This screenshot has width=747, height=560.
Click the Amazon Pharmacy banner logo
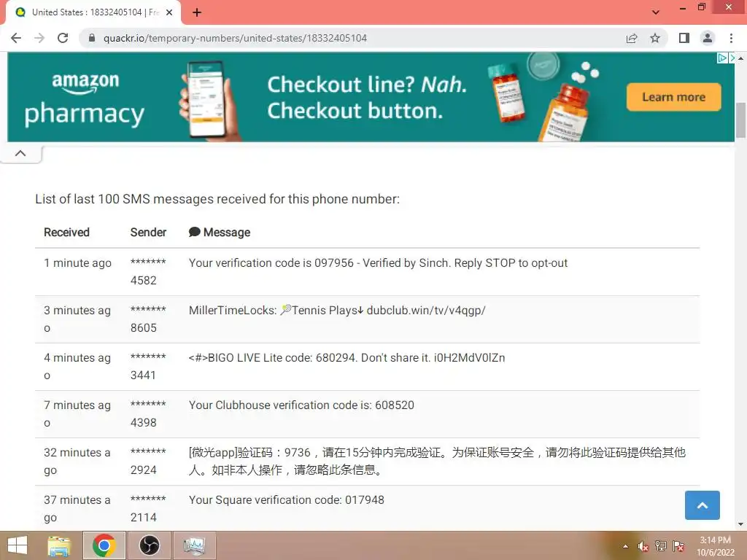pos(85,100)
